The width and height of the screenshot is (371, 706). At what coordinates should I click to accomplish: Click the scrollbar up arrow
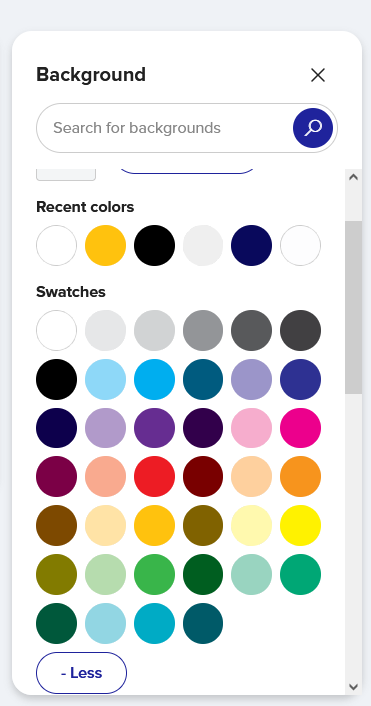point(353,177)
